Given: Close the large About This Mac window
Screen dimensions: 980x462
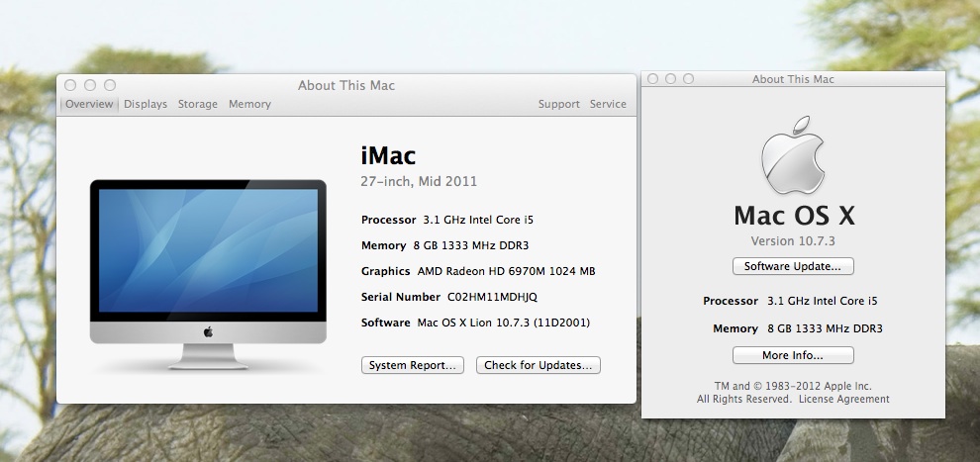Looking at the screenshot, I should coord(70,85).
